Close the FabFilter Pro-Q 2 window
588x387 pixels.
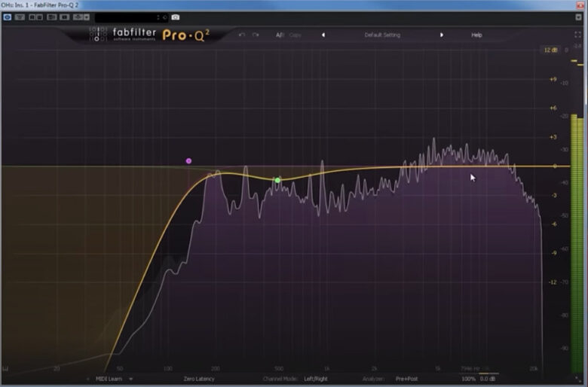click(x=580, y=5)
